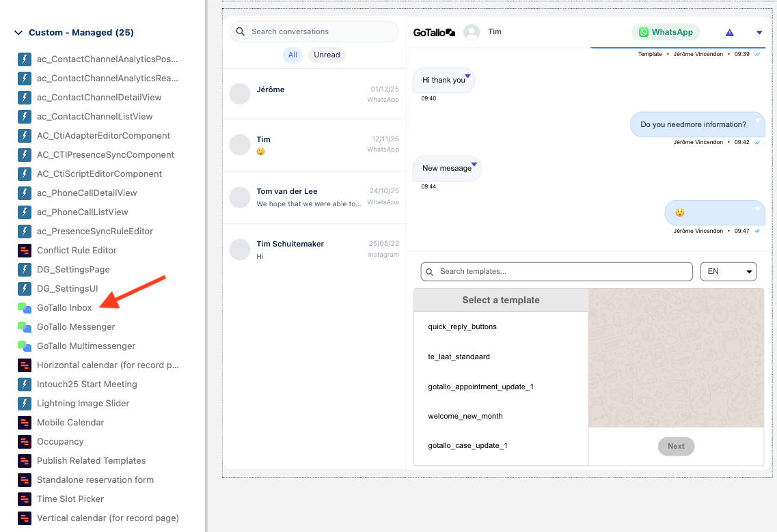Select the All conversations tab
777x532 pixels.
(x=292, y=55)
